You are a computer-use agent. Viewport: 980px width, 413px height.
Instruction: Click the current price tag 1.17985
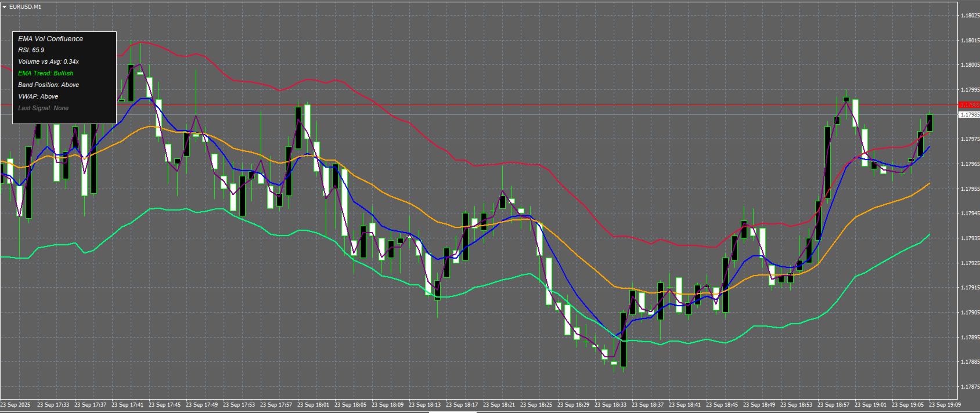969,115
